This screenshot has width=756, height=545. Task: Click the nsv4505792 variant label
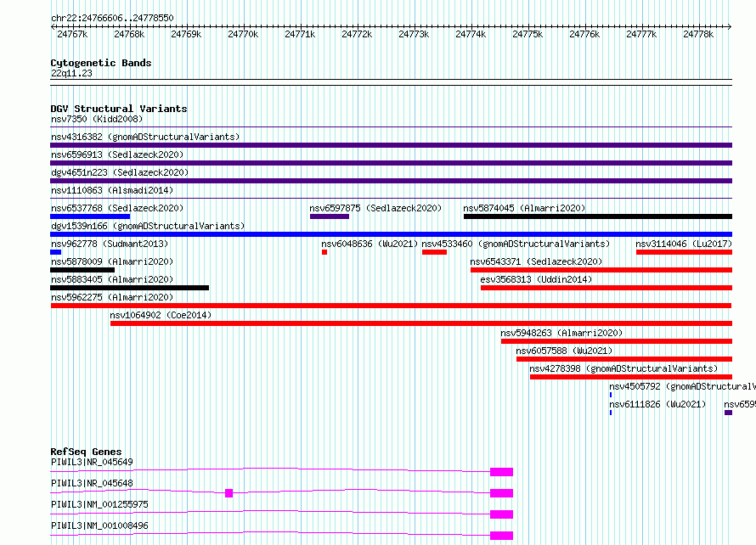pyautogui.click(x=682, y=386)
